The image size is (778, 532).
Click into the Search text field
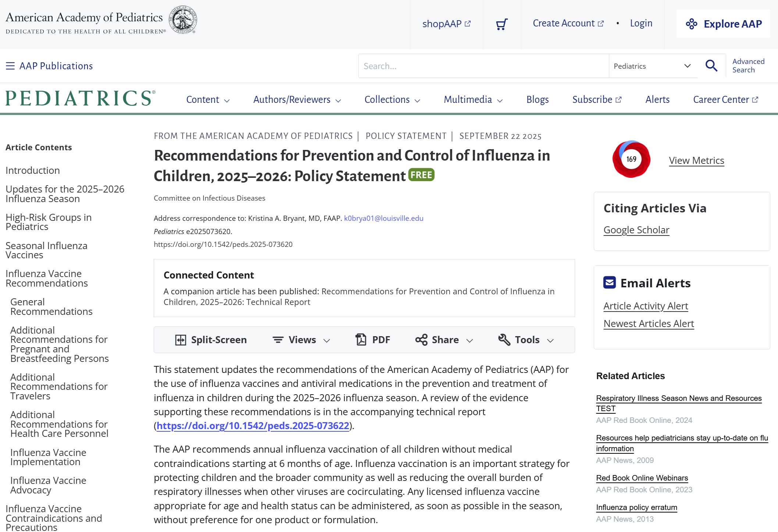coord(483,66)
